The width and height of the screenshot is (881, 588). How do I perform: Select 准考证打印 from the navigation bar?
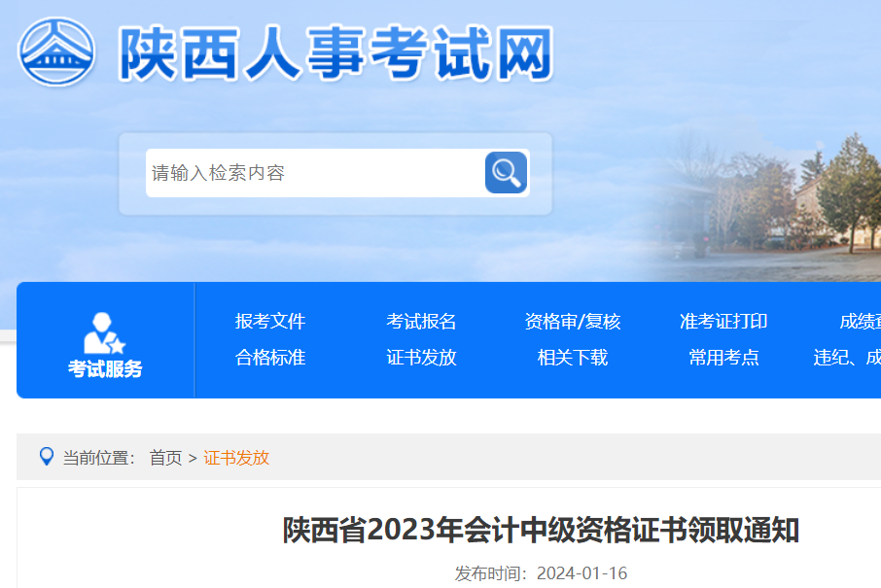pos(723,322)
